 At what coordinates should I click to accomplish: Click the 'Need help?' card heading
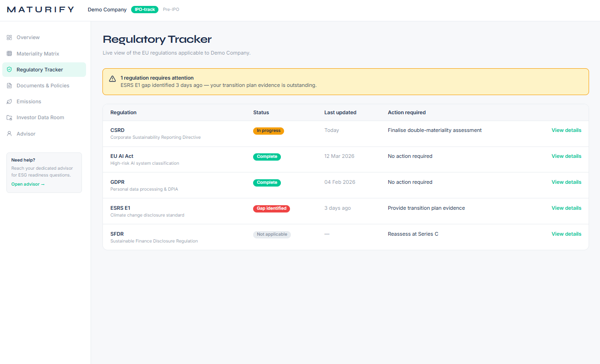click(23, 160)
